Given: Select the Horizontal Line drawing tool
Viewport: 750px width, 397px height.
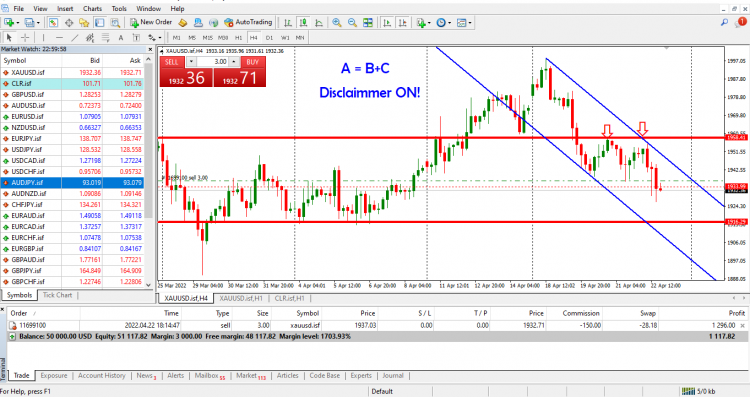Looking at the screenshot, I should coord(59,37).
